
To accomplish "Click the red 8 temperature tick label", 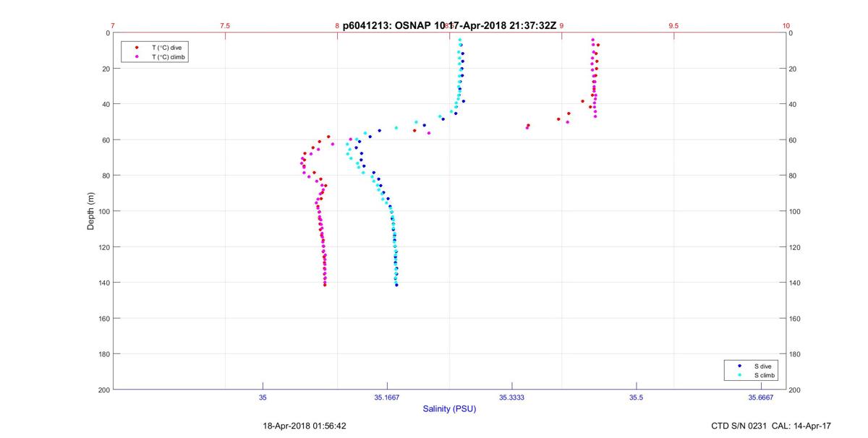I will tap(337, 25).
